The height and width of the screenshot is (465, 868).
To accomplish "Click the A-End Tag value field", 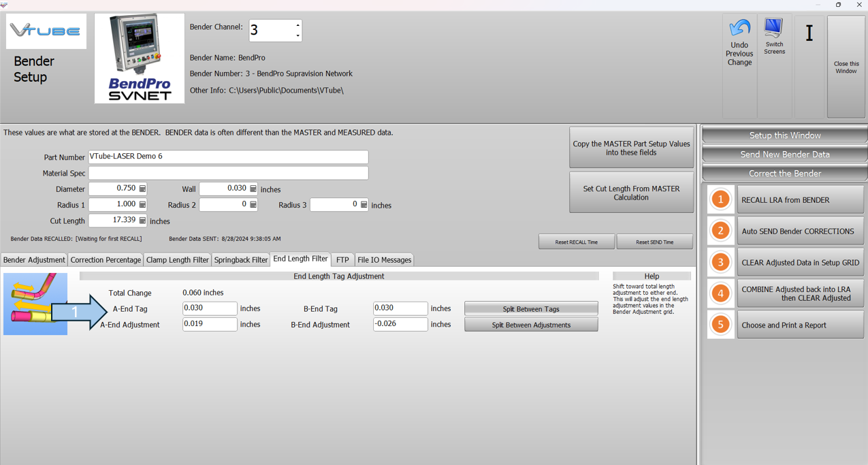I will (x=210, y=308).
